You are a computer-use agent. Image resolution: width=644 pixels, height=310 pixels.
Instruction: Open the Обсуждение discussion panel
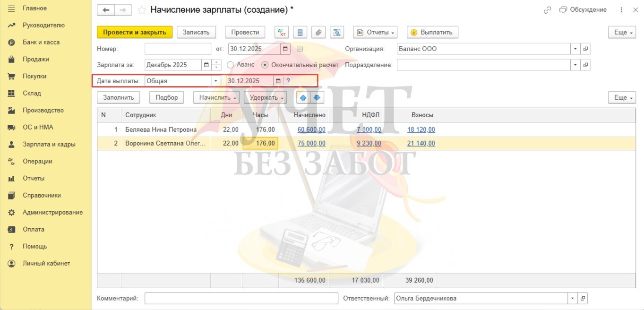pyautogui.click(x=583, y=10)
